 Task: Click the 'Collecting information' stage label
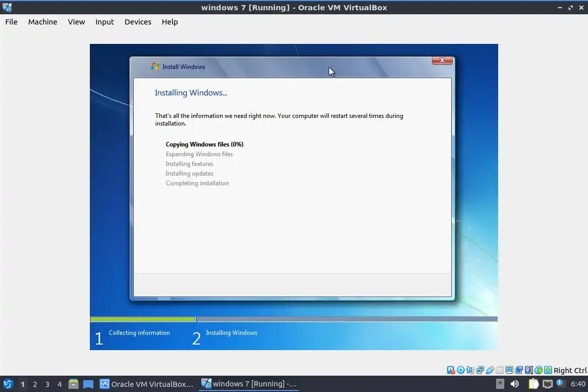pyautogui.click(x=139, y=333)
